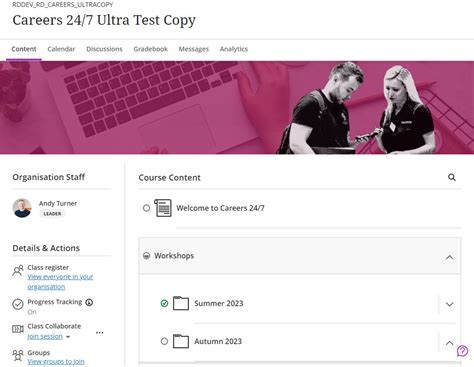Screen dimensions: 474x367
Task: Click the Progress Tracking On status
Action: pyautogui.click(x=32, y=312)
